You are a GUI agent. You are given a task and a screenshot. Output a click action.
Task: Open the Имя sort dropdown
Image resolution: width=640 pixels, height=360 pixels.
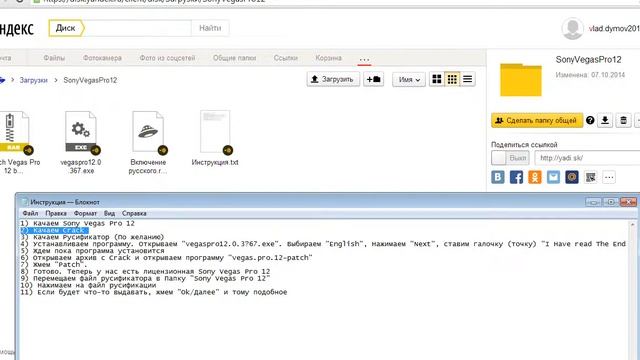(x=409, y=79)
